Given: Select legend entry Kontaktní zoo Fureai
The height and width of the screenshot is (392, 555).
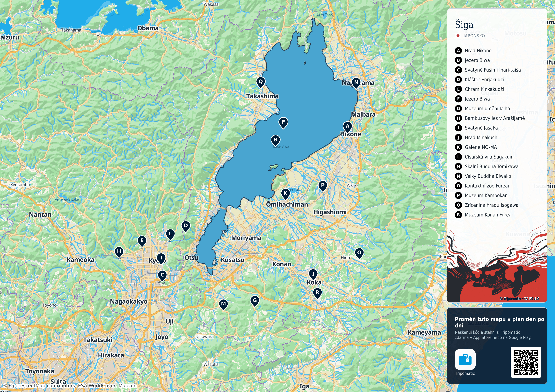Looking at the screenshot, I should coord(487,186).
